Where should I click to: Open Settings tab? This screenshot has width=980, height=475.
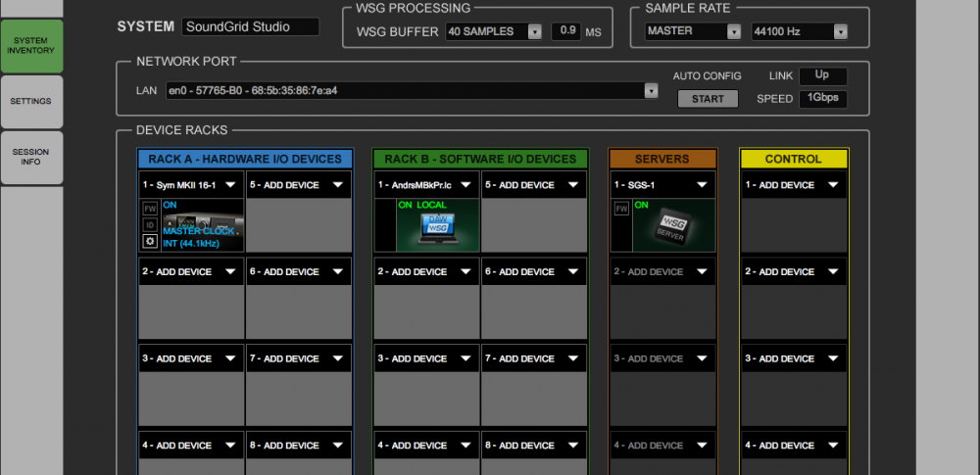(31, 101)
